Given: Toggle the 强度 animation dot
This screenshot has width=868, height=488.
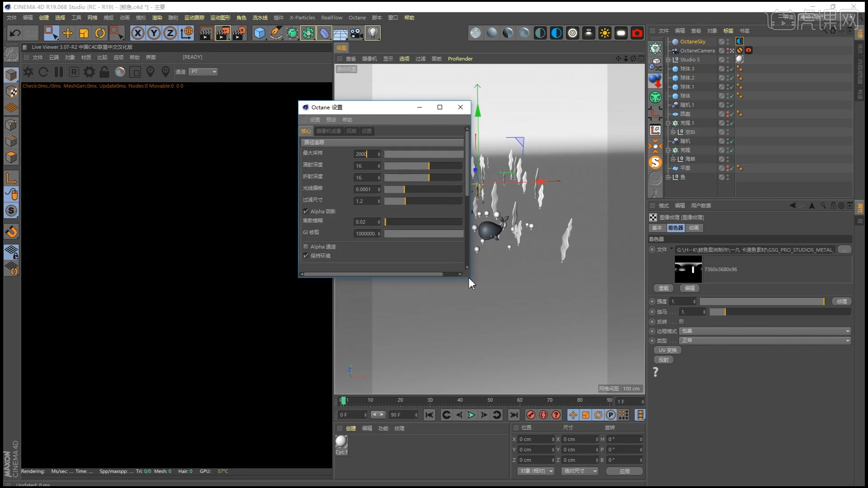Looking at the screenshot, I should click(x=652, y=301).
